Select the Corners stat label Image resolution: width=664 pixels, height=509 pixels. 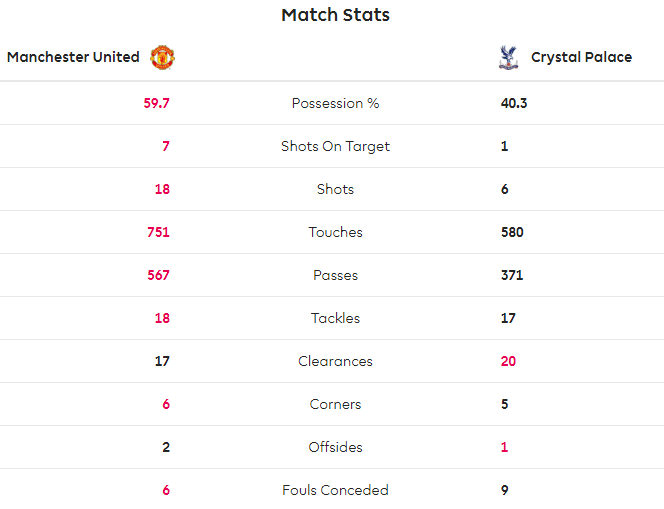click(x=335, y=404)
